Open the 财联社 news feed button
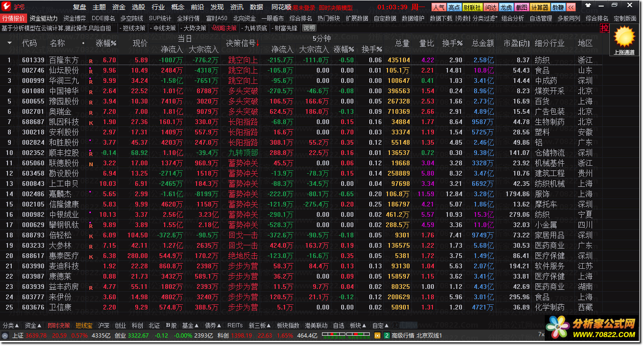Viewport: 644px width, 346px height. coord(472,7)
